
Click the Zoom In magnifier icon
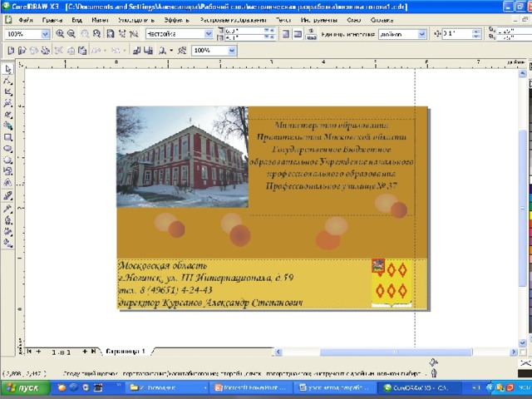60,34
